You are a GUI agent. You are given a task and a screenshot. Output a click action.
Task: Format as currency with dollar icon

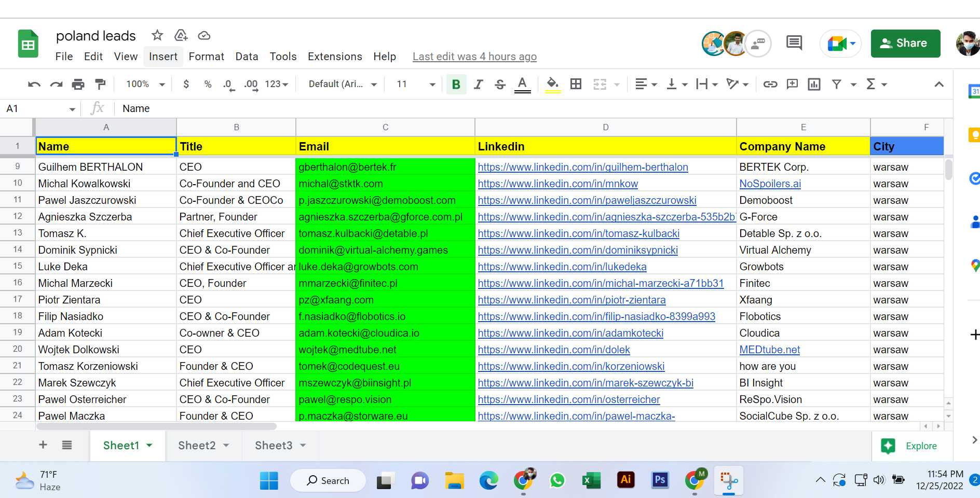click(186, 84)
